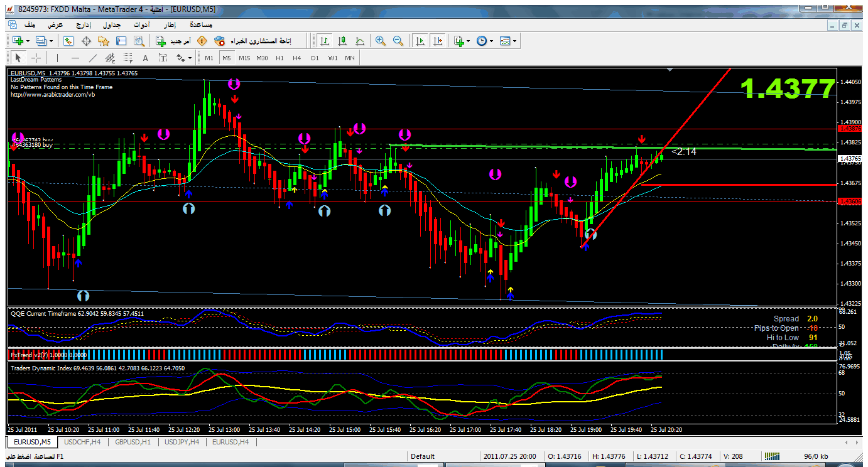Open the Indicators list icon
Viewport: 868px width, 467px height.
[x=458, y=41]
